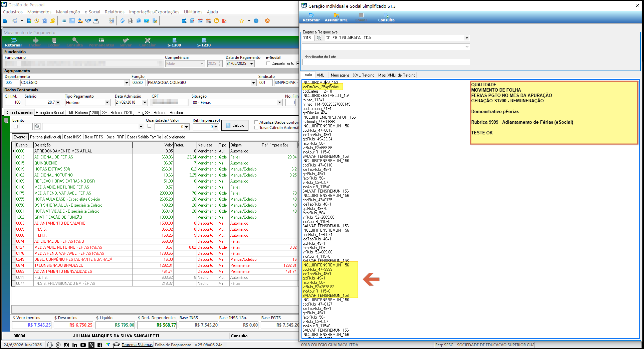
Task: Open the Teorema Sistemas link in status bar
Action: (137, 345)
